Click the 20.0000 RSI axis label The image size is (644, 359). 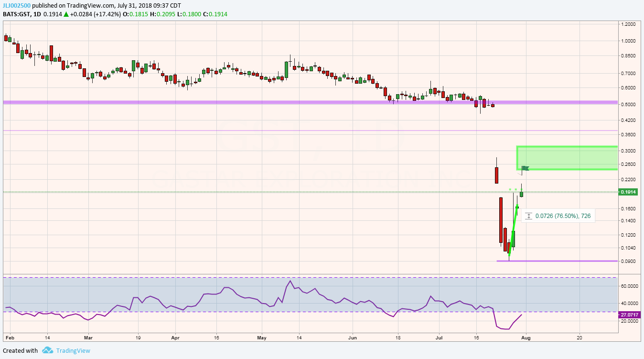630,321
